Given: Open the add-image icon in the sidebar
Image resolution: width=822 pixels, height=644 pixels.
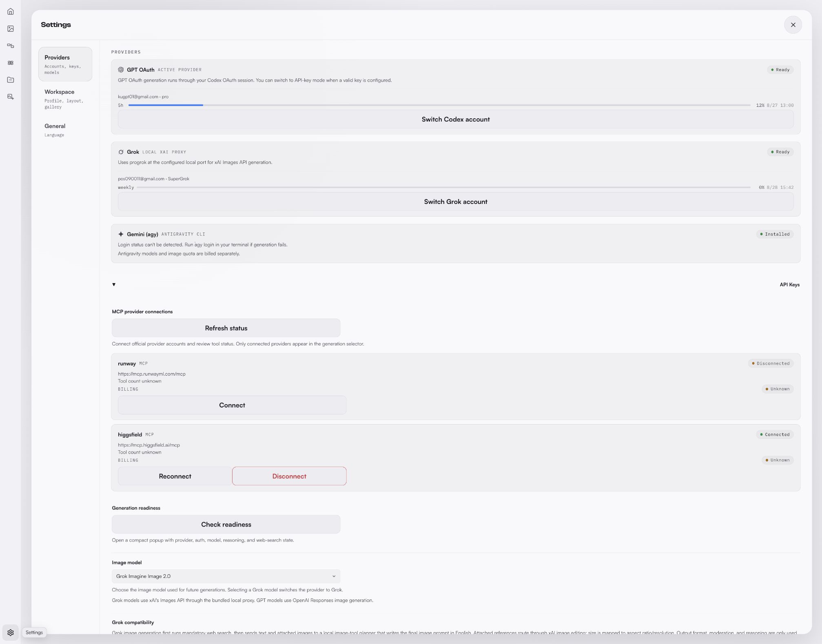Looking at the screenshot, I should pos(11,97).
